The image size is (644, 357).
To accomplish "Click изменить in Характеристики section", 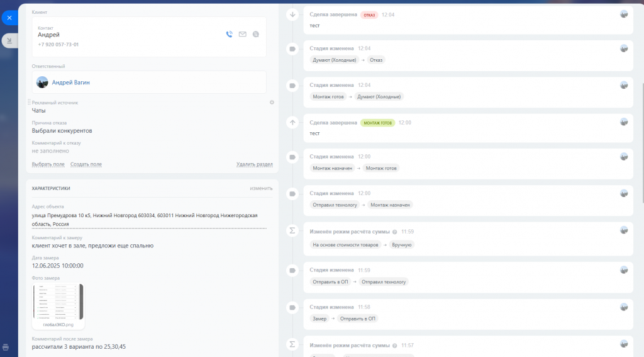I will click(261, 188).
